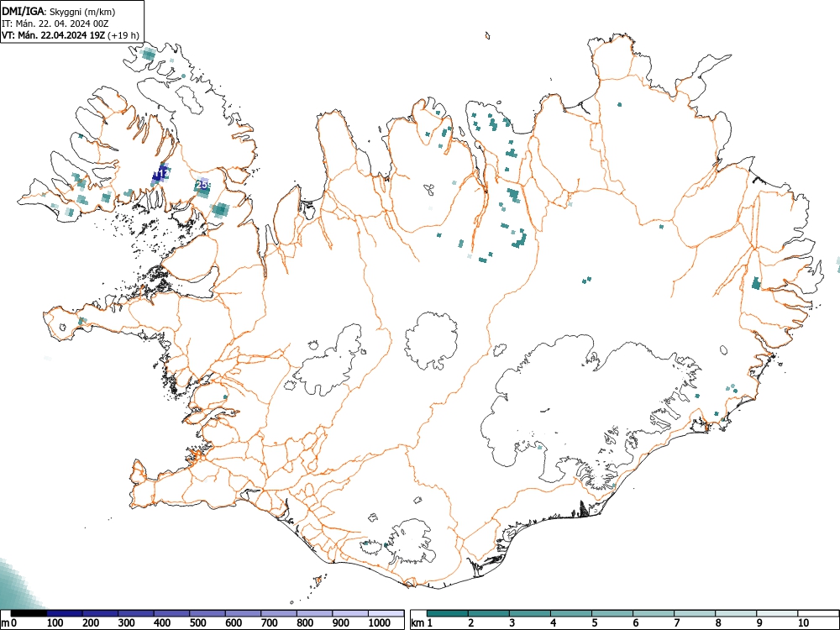This screenshot has height=630, width=840.
Task: Select the 900–1000 m pale legend swatch
Action: tap(350, 613)
